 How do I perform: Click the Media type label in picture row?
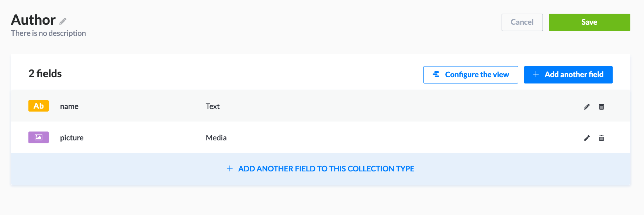click(216, 138)
